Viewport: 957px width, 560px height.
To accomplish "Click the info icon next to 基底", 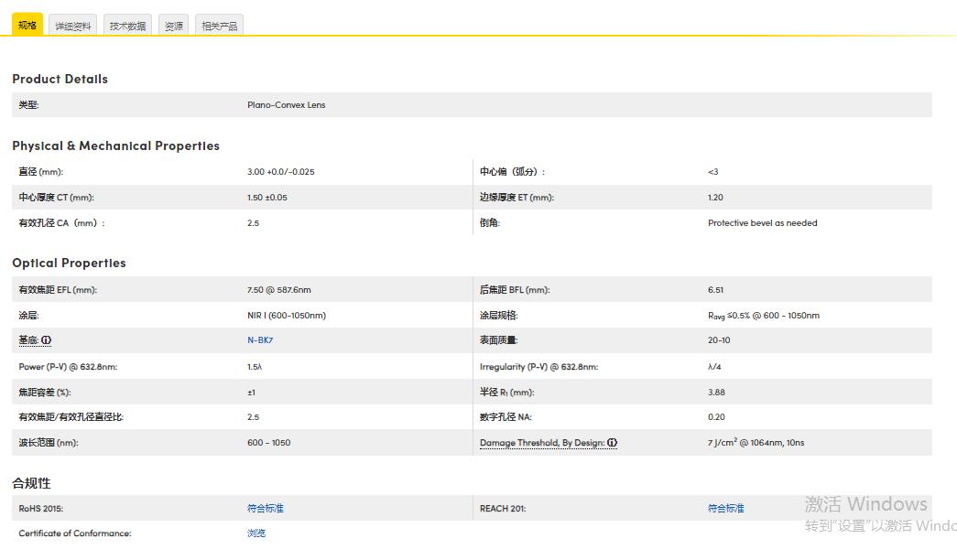I will coord(46,340).
